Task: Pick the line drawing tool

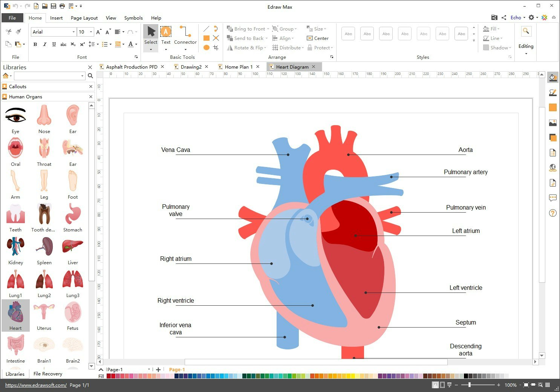Action: click(206, 29)
